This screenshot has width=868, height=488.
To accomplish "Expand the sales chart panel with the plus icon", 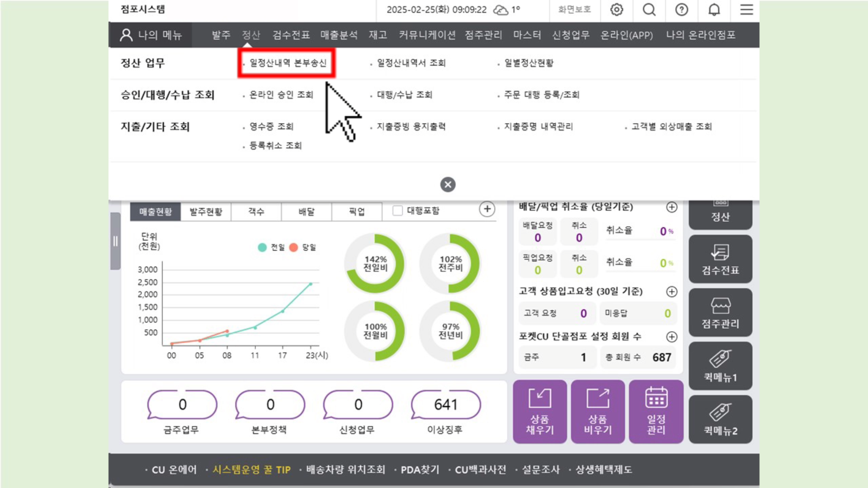I will (487, 209).
